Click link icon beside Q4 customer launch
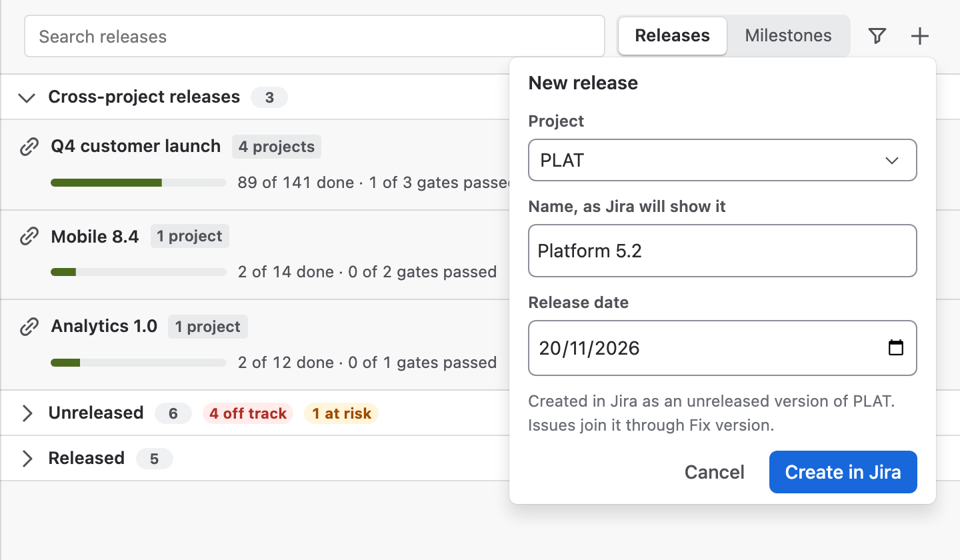960x560 pixels. click(x=29, y=147)
